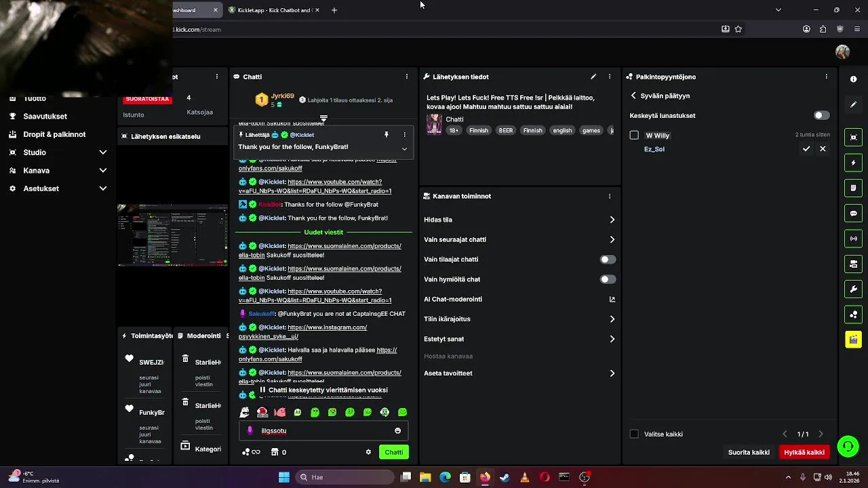
Task: Click Suorita kaikki button
Action: click(x=749, y=452)
